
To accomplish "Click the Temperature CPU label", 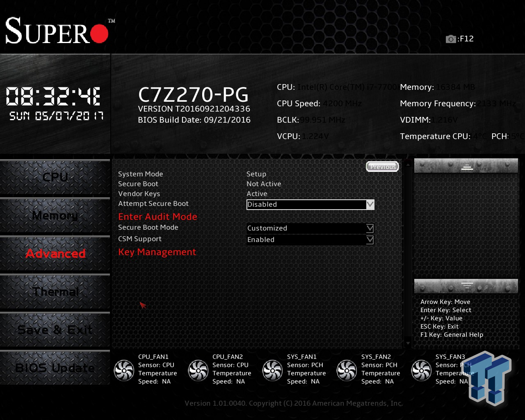I will (435, 137).
